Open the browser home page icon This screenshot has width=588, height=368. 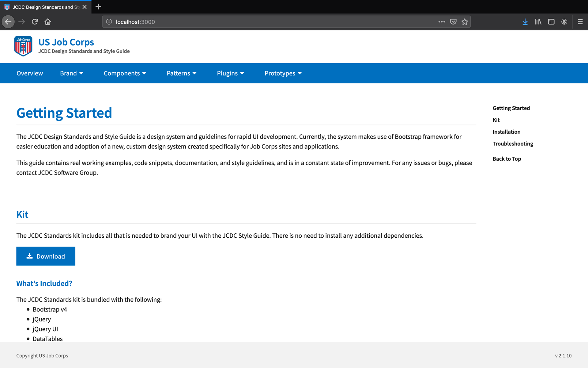coord(48,22)
